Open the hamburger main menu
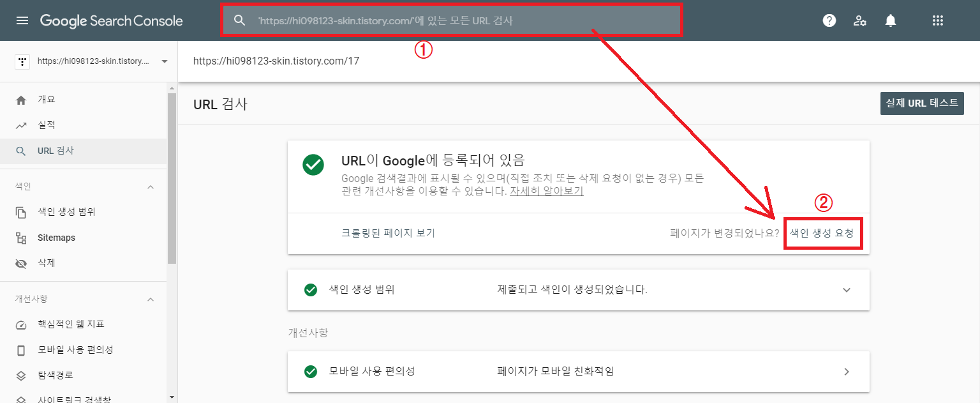Viewport: 980px width, 403px height. (x=22, y=20)
